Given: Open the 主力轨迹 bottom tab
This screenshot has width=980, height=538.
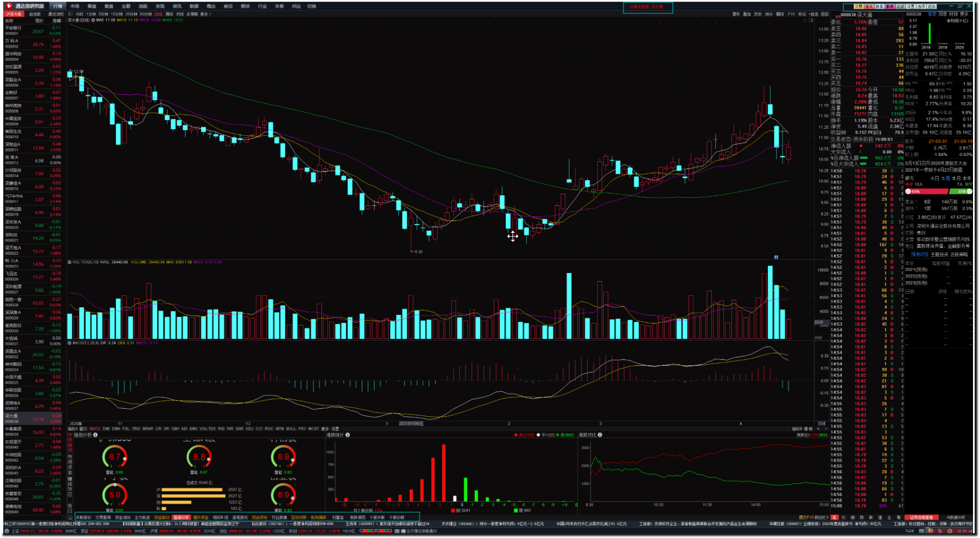Looking at the screenshot, I should (142, 518).
